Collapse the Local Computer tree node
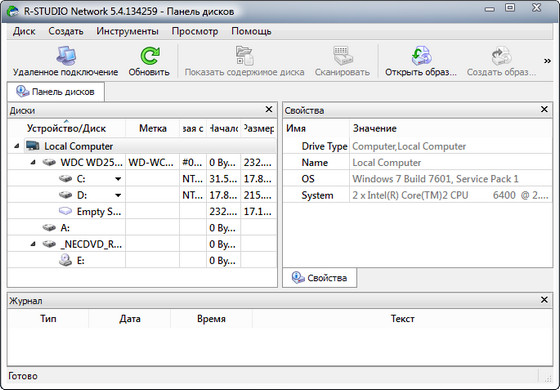 click(x=16, y=146)
